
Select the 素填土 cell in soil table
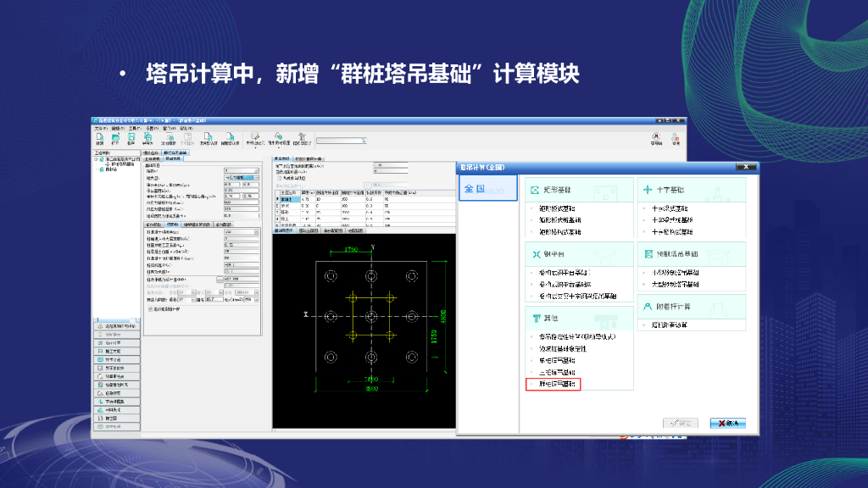(x=290, y=199)
